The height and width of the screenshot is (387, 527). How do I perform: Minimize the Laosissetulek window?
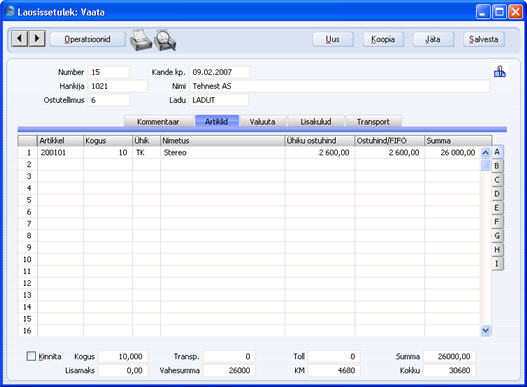(x=483, y=12)
